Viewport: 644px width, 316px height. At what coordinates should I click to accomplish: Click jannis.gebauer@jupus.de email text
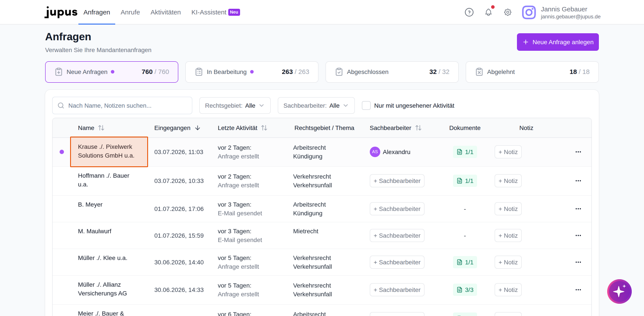pos(570,17)
